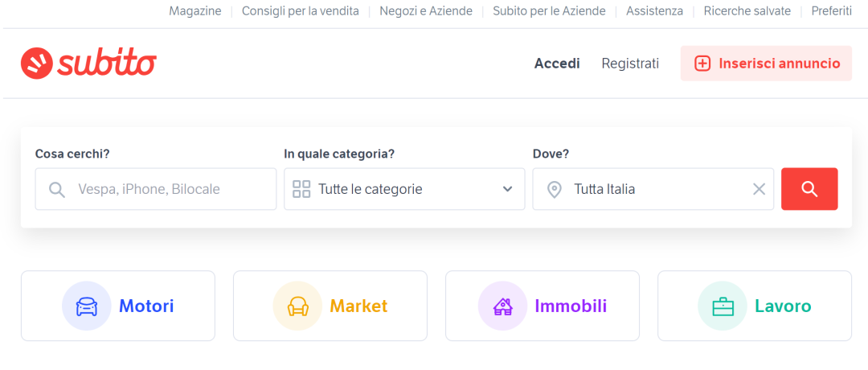
Task: Click the Cosa cerchi search input
Action: point(156,189)
